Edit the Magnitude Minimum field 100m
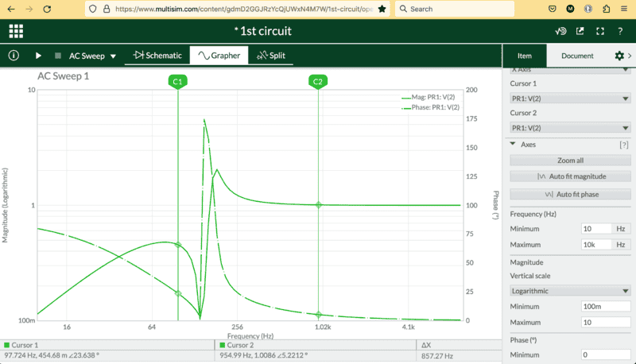 [x=606, y=307]
